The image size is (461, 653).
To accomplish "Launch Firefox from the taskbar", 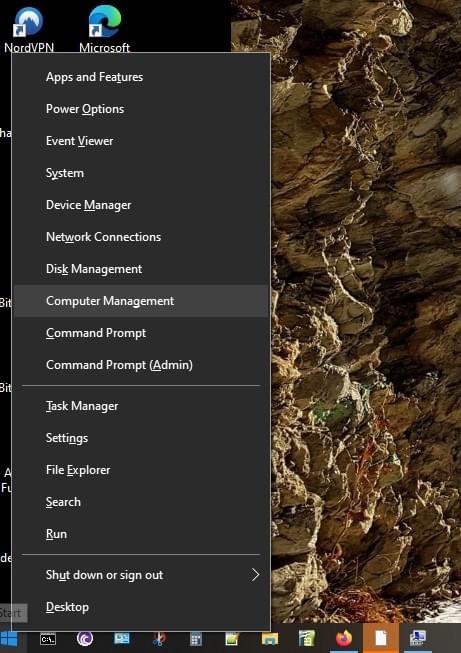I will pyautogui.click(x=344, y=638).
